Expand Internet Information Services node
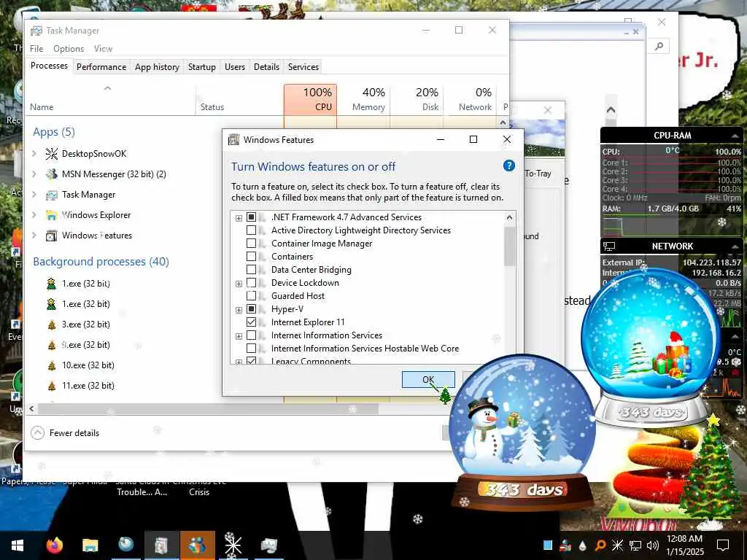The height and width of the screenshot is (560, 747). tap(239, 336)
